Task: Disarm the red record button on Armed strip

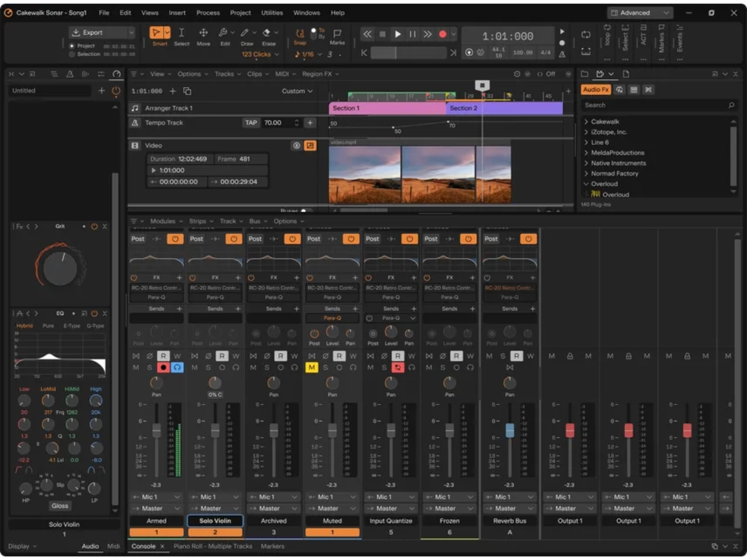Action: coord(164,368)
